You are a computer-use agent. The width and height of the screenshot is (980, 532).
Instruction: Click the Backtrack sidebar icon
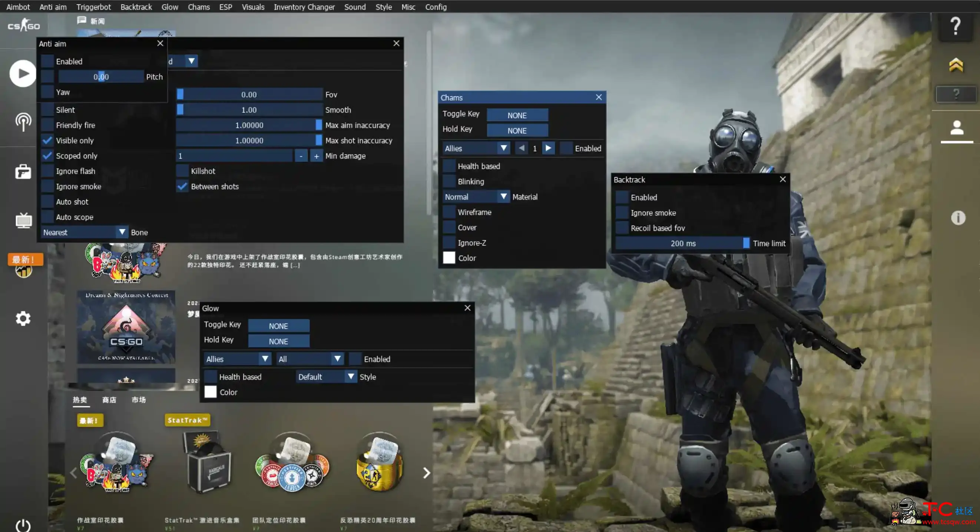pyautogui.click(x=136, y=7)
